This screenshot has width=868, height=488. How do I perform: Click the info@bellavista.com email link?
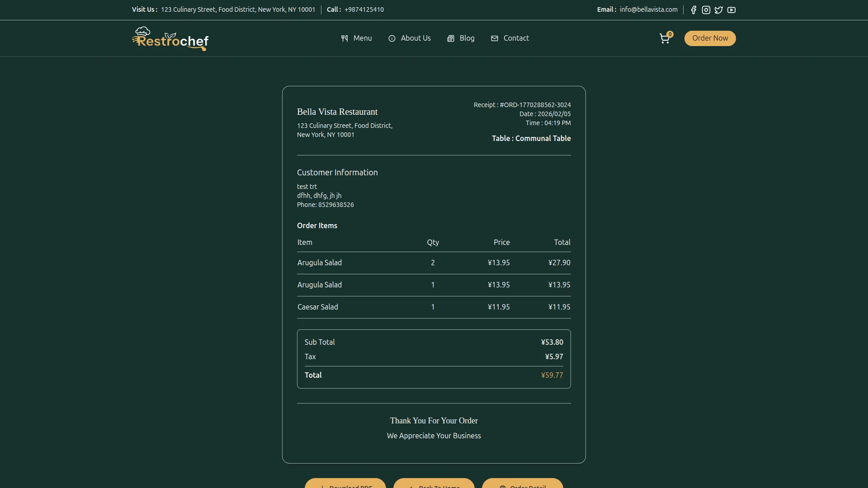[x=648, y=9]
